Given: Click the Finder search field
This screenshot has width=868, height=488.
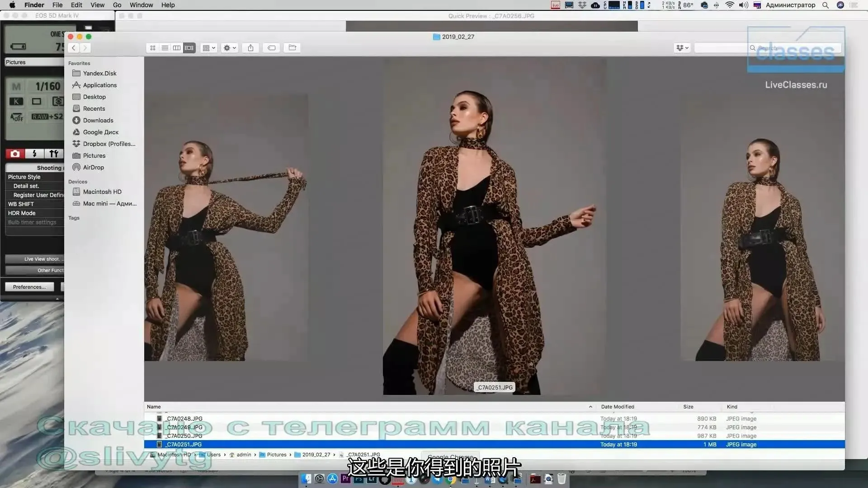Looking at the screenshot, I should point(768,48).
